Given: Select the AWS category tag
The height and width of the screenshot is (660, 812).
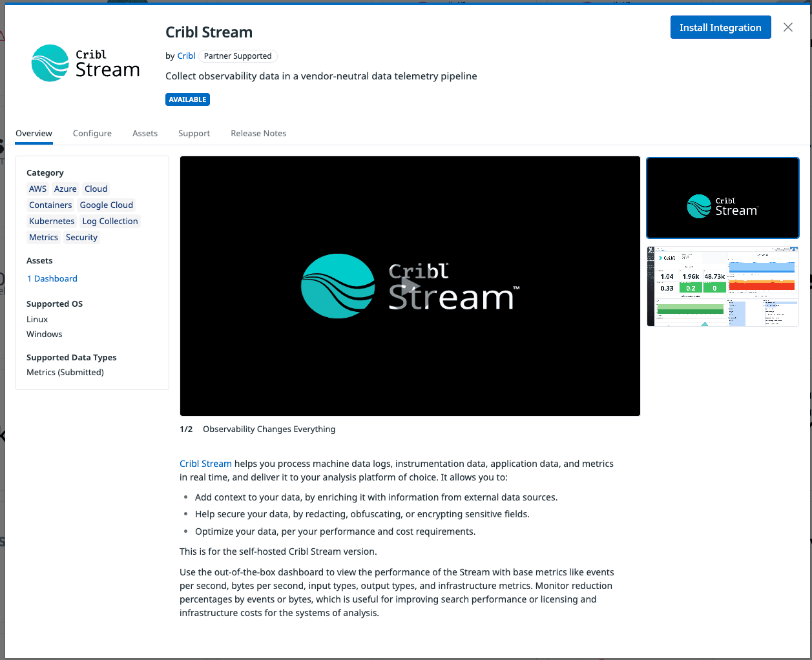Looking at the screenshot, I should [x=38, y=189].
